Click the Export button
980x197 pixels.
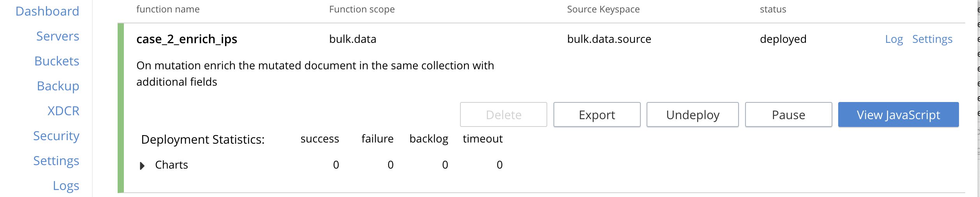pyautogui.click(x=597, y=115)
